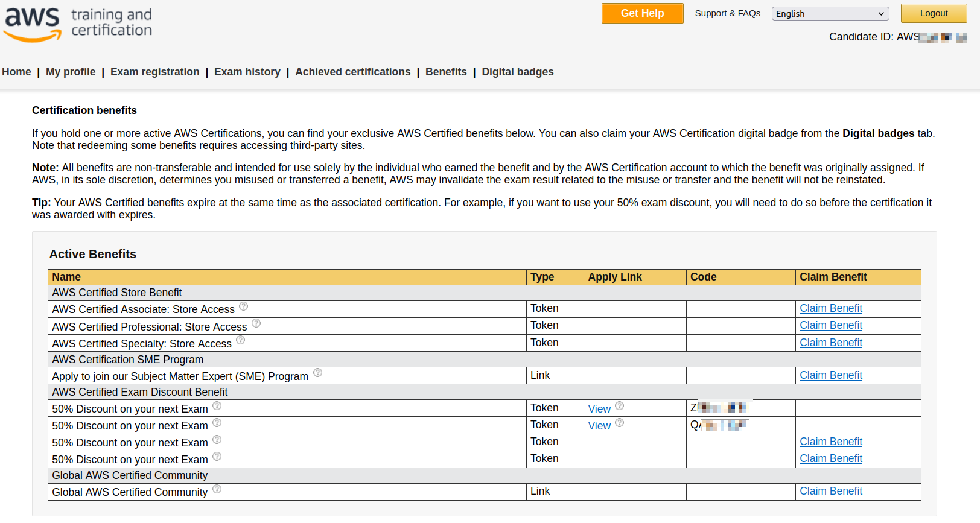Open help icon for Professional: Store Access

[x=256, y=323]
